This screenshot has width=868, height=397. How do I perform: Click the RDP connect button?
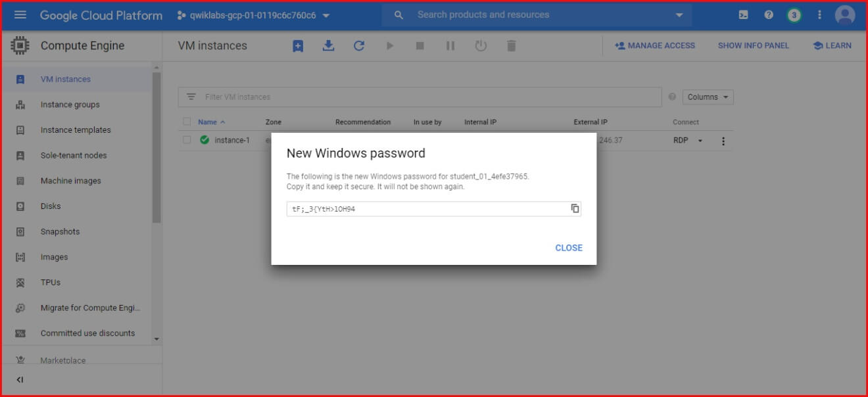point(681,141)
